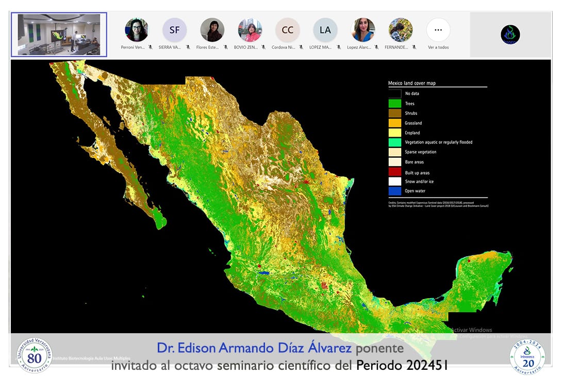Image resolution: width=562 pixels, height=392 pixels.
Task: Click muted mic icon next to SIERRA
Action: [188, 47]
